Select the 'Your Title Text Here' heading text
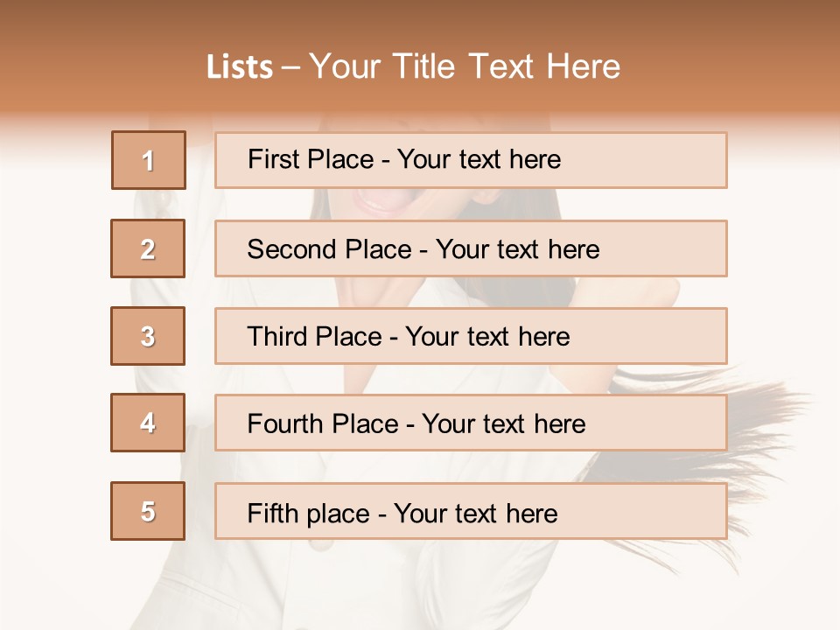The height and width of the screenshot is (630, 840). pos(465,67)
